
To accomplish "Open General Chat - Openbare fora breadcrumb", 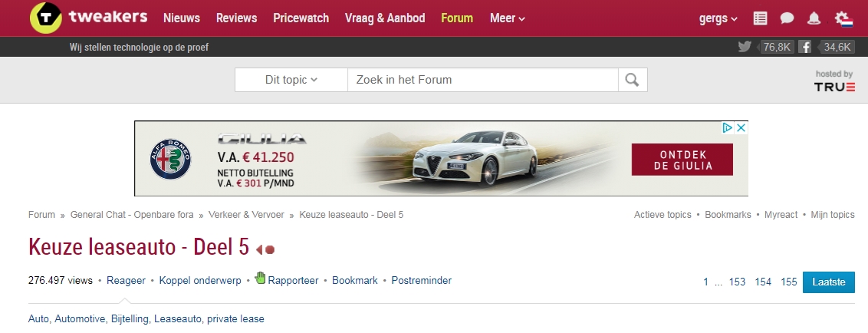I will coord(132,214).
